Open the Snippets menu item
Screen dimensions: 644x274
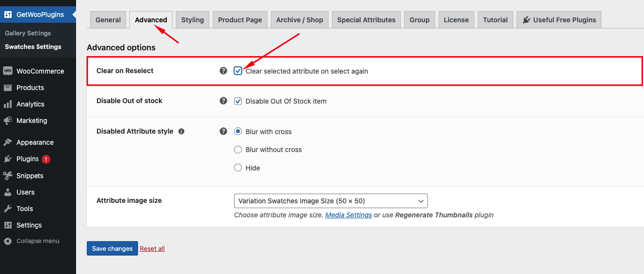tap(38, 176)
